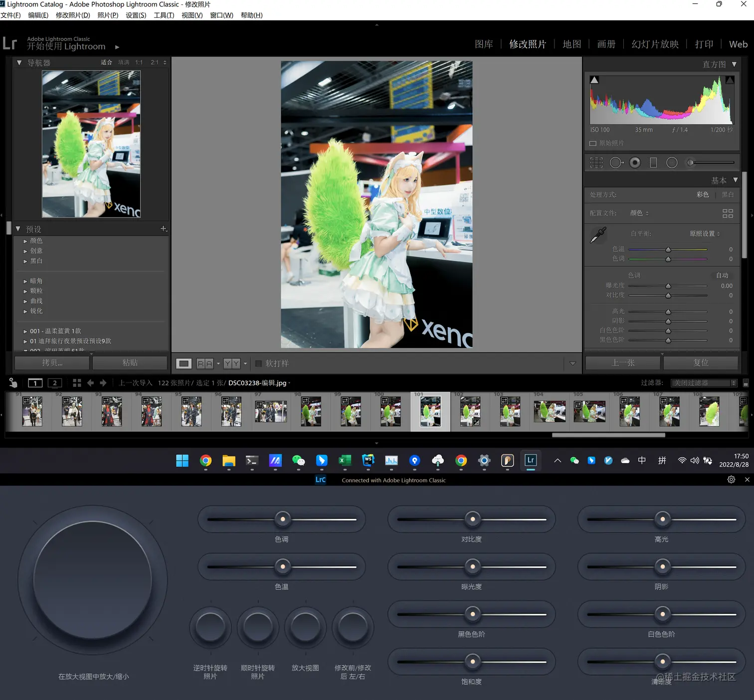Select the Spot Removal tool
Viewport: 754px width, 700px height.
(x=616, y=163)
